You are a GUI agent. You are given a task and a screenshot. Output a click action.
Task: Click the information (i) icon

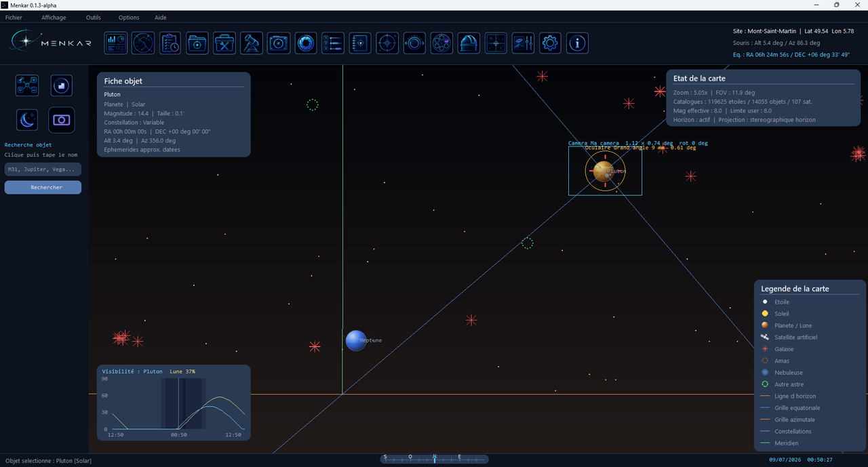pos(577,43)
